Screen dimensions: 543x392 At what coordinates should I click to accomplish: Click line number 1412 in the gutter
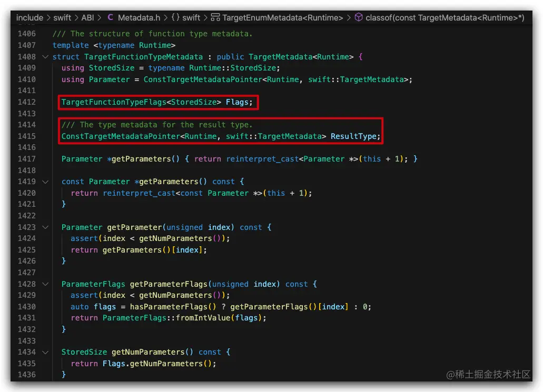tap(27, 102)
